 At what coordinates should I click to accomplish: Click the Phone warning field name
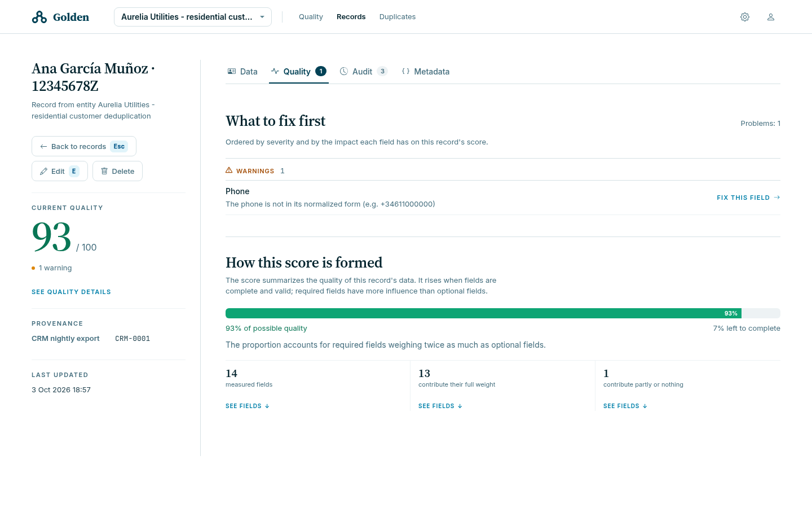point(237,191)
